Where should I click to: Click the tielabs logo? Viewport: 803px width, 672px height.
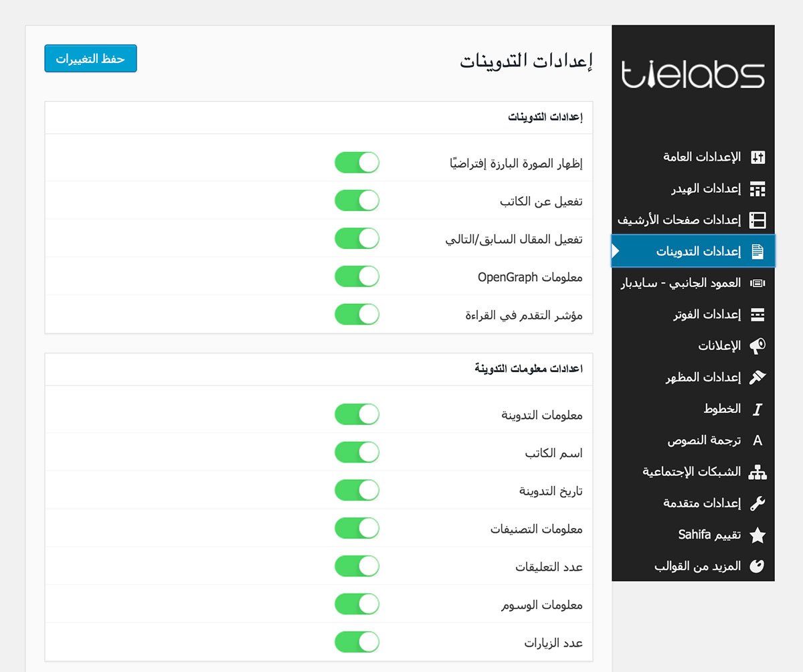[693, 74]
